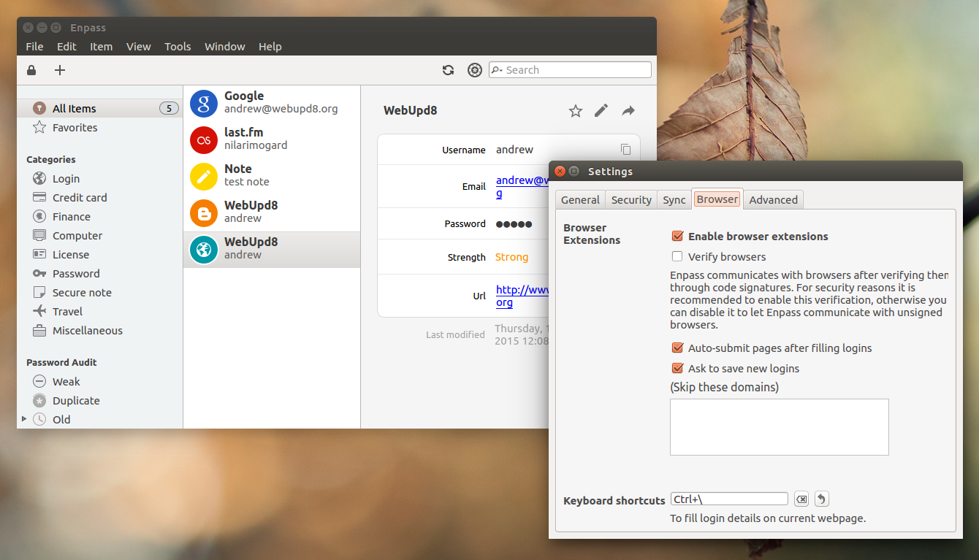Screen dimensions: 979x560
Task: Click the Strong strength value
Action: [x=511, y=257]
